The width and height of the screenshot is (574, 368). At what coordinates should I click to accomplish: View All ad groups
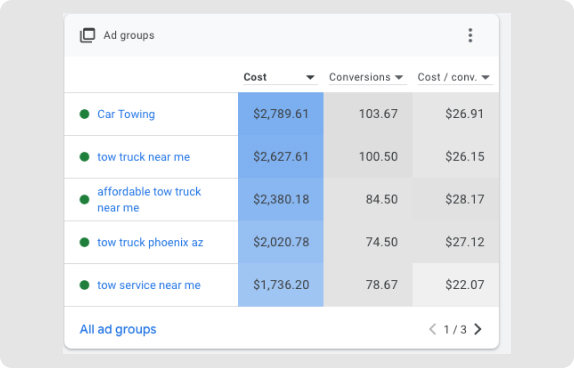[118, 330]
